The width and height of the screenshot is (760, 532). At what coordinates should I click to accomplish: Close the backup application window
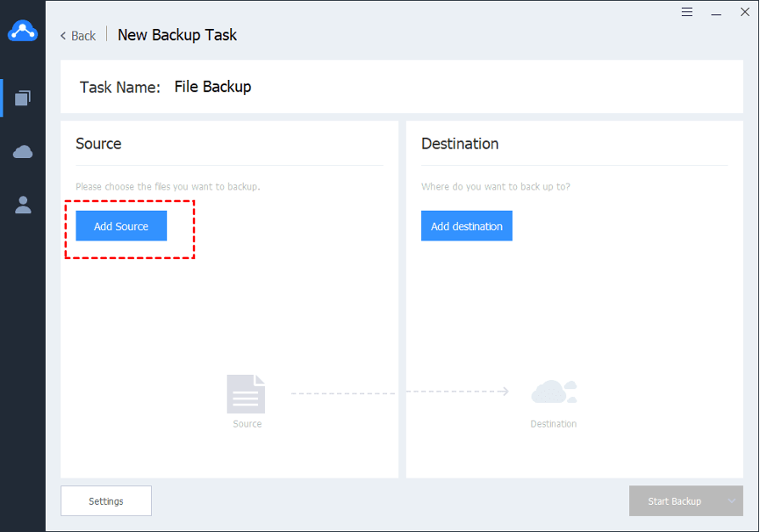click(x=744, y=12)
